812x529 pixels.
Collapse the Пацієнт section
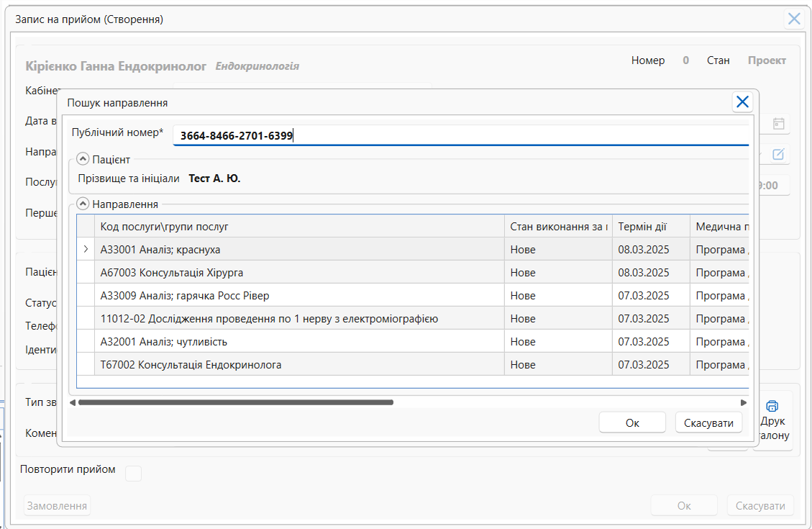tap(83, 159)
